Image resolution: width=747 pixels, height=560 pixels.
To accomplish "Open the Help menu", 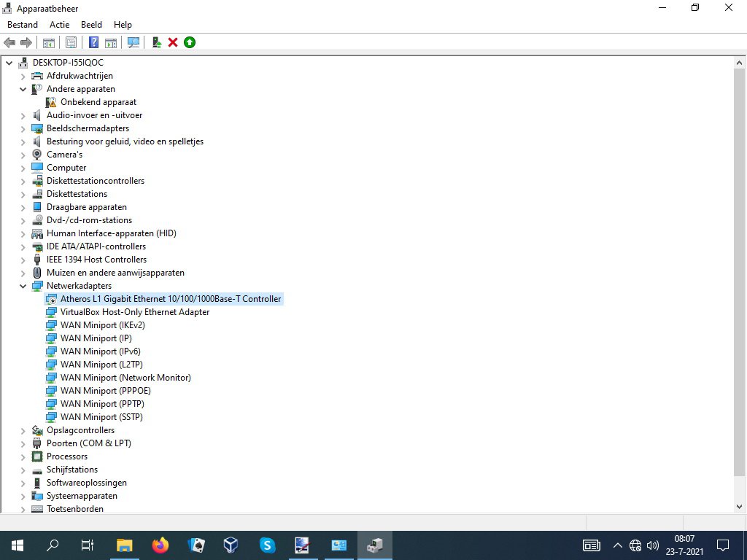I will [123, 25].
